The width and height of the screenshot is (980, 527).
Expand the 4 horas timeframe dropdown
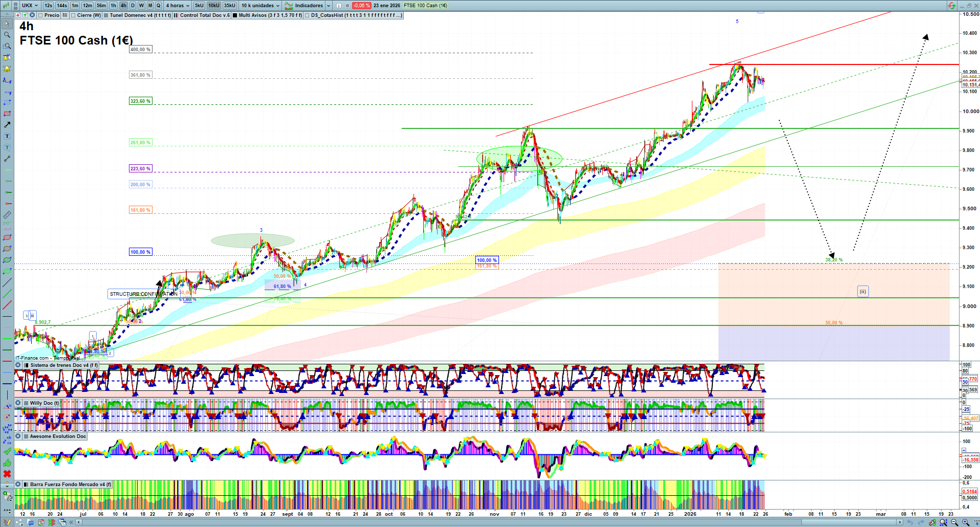tap(177, 6)
